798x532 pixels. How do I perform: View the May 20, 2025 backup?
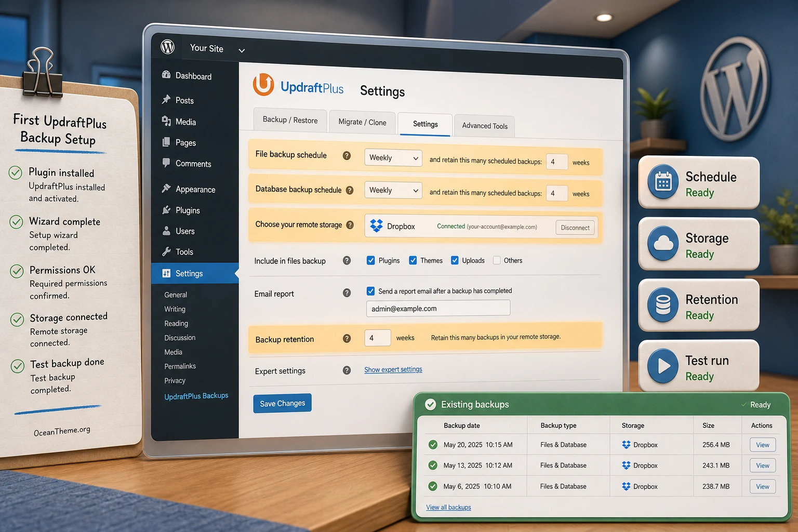[x=763, y=445]
